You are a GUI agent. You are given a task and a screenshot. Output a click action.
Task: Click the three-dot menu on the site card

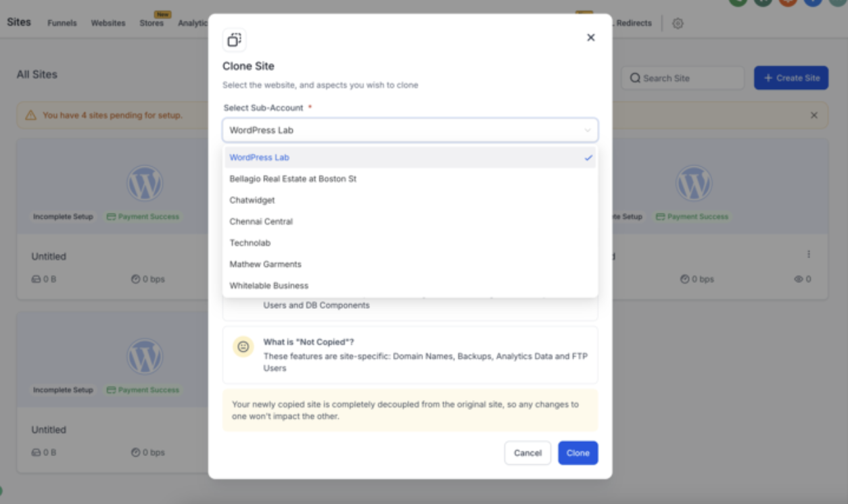(808, 255)
